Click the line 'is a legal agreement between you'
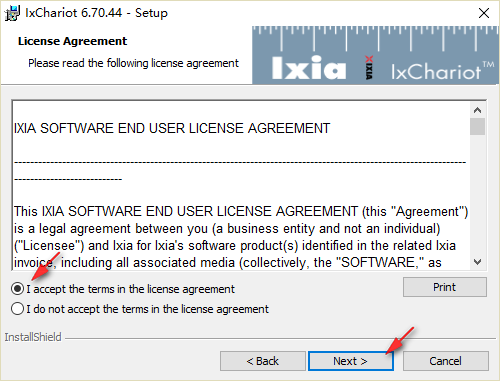 pos(227,229)
